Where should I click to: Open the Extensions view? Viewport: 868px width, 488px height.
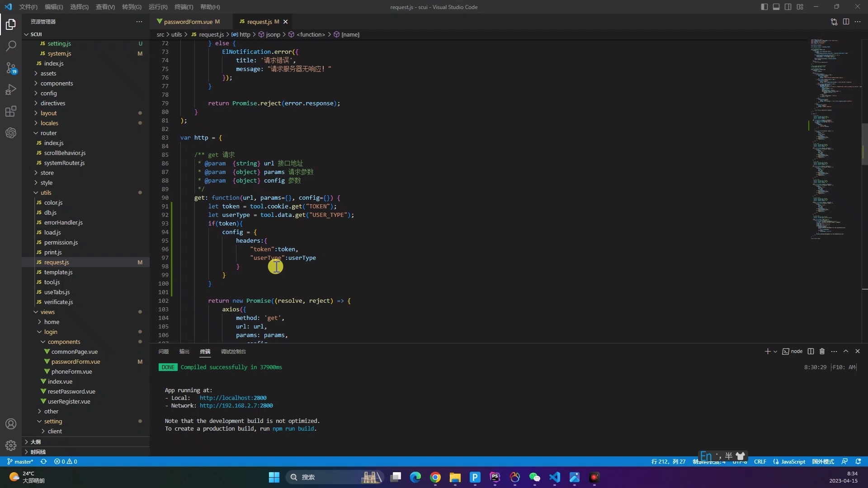pyautogui.click(x=11, y=111)
